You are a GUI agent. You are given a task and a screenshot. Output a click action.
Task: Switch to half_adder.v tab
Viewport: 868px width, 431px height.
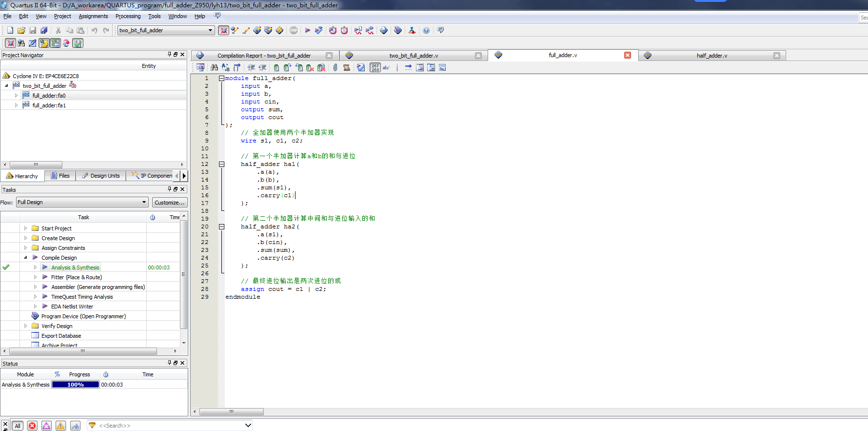pyautogui.click(x=711, y=56)
